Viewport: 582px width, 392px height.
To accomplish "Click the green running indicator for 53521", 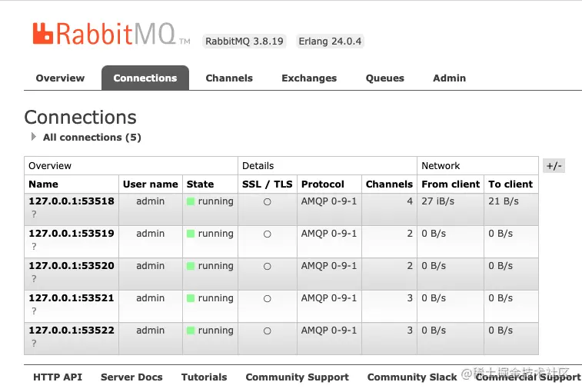I will 191,298.
